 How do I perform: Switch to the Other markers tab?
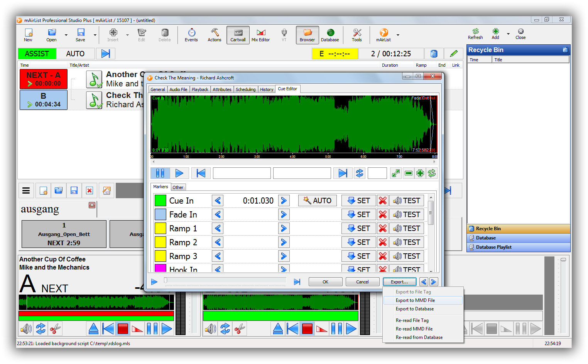[x=178, y=187]
